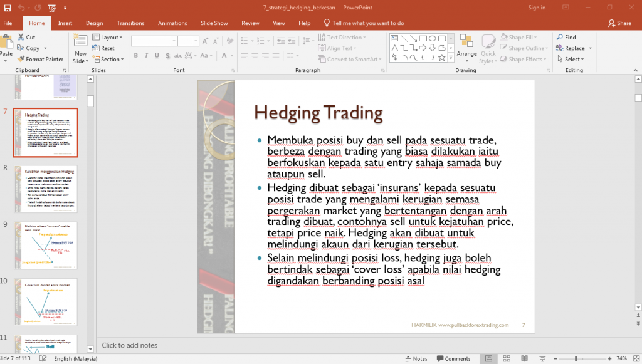Open Comments pane from status bar
This screenshot has height=364, width=642.
coord(454,359)
